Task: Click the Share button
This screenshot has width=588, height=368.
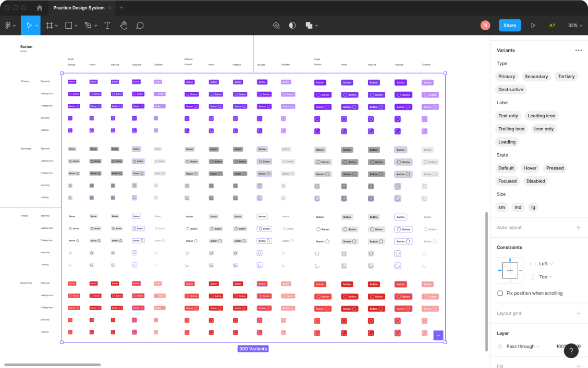Action: click(509, 25)
